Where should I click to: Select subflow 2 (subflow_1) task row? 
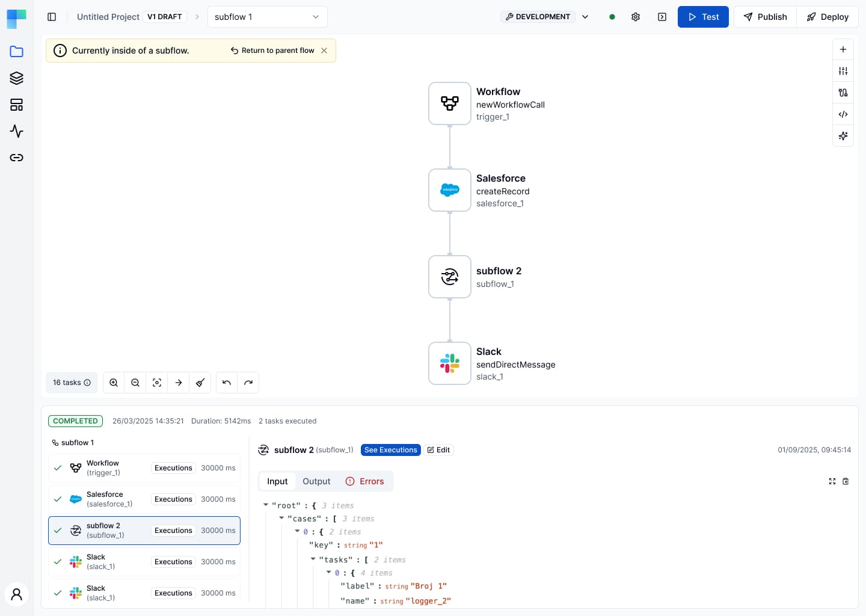point(144,531)
